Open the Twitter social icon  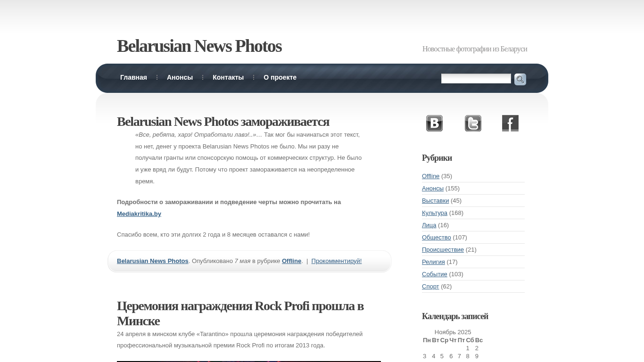pos(473,123)
